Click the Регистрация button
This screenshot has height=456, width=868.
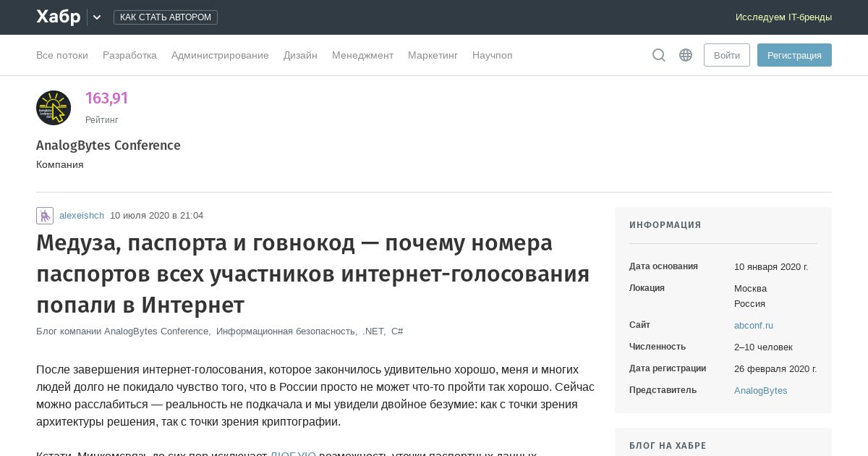794,55
